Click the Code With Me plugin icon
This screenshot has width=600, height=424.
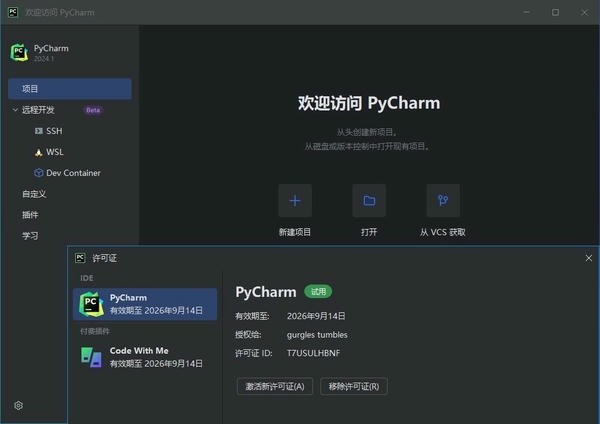(91, 357)
